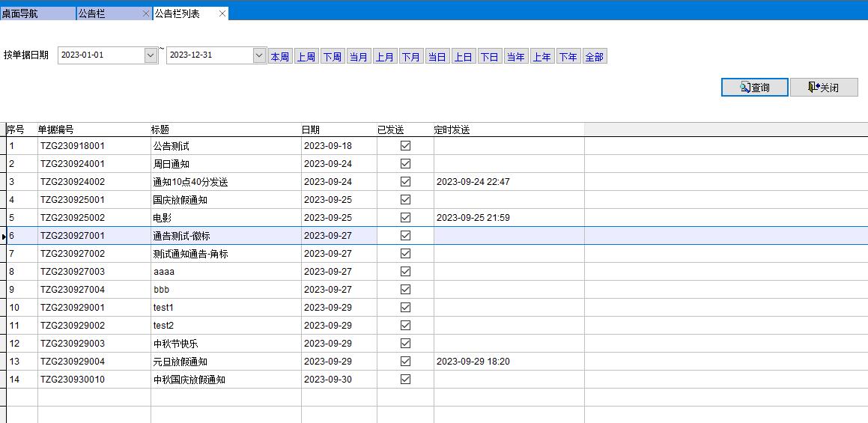868x423 pixels.
Task: Show 全部 records shortcut
Action: point(595,57)
